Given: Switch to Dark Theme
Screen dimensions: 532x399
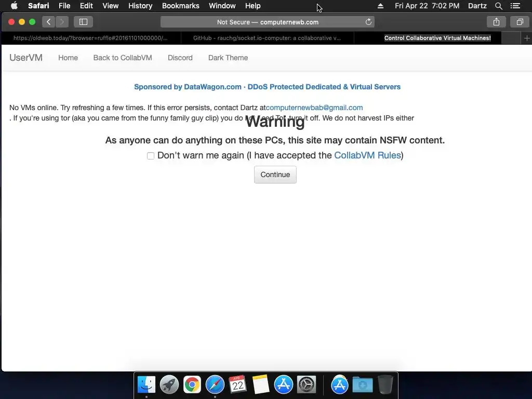Looking at the screenshot, I should coord(228,58).
